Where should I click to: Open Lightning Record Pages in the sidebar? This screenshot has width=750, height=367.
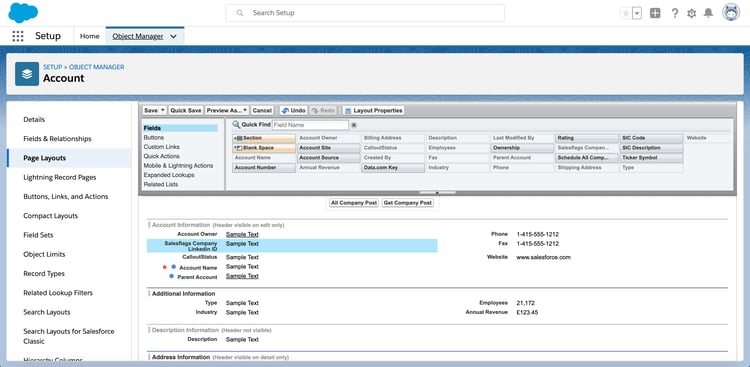(60, 178)
